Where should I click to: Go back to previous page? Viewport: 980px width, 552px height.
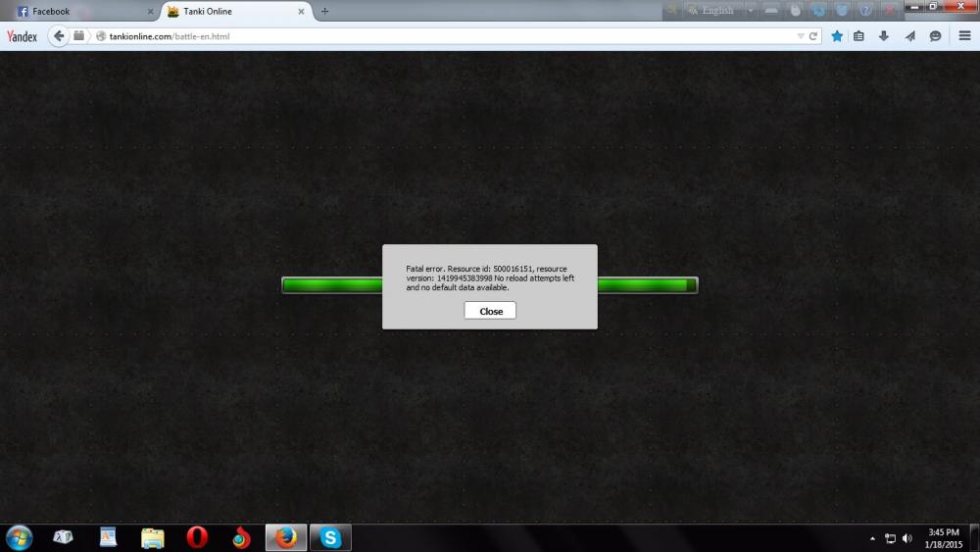[58, 35]
